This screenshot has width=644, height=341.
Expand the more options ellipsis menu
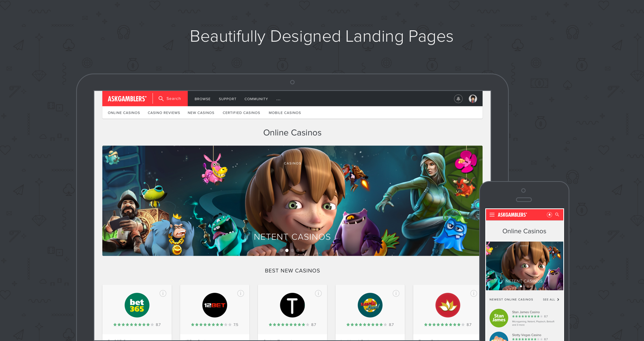(278, 99)
